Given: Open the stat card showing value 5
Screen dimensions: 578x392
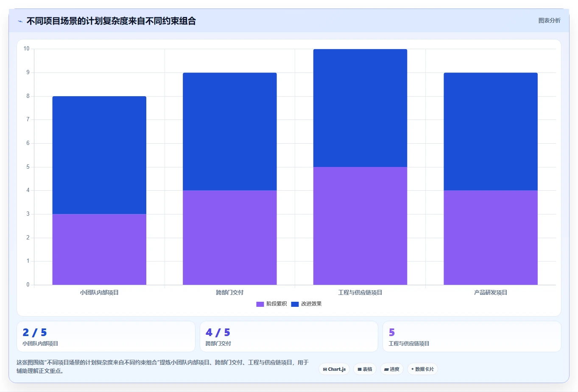Looking at the screenshot, I should point(472,336).
